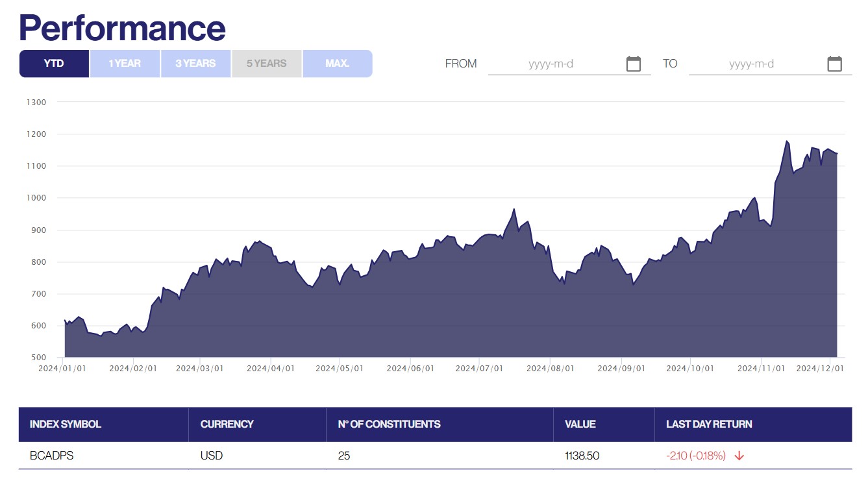The height and width of the screenshot is (490, 868).
Task: Select the YTD performance tab
Action: tap(54, 64)
